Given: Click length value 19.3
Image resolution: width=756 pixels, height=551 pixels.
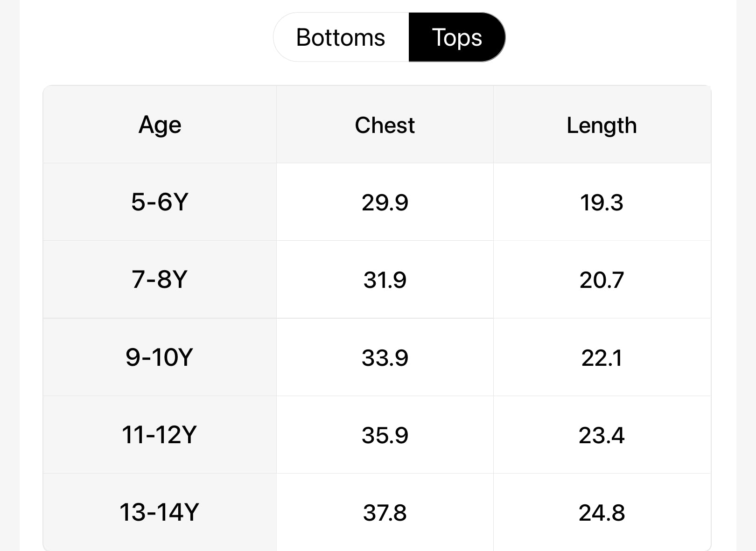Looking at the screenshot, I should (x=602, y=202).
